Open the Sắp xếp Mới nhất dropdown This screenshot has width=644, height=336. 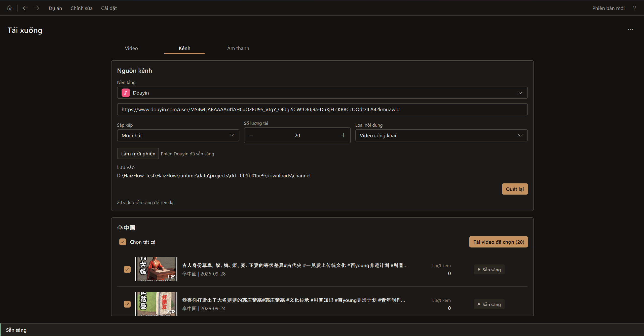coord(178,135)
